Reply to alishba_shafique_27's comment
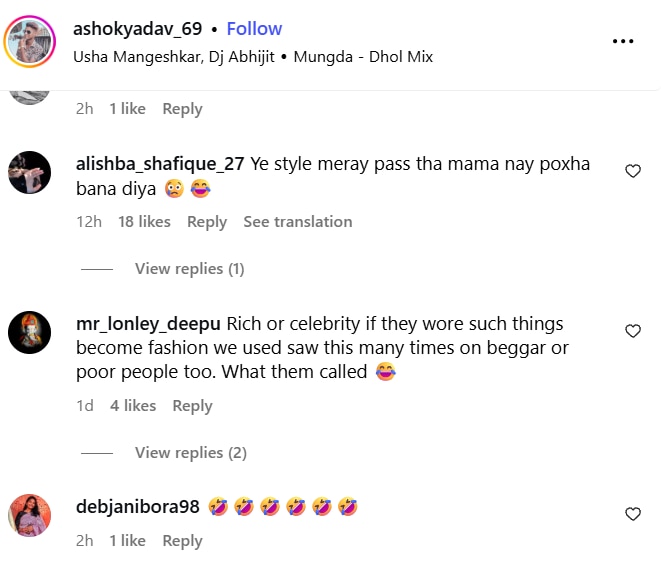661x579 pixels. (x=207, y=222)
